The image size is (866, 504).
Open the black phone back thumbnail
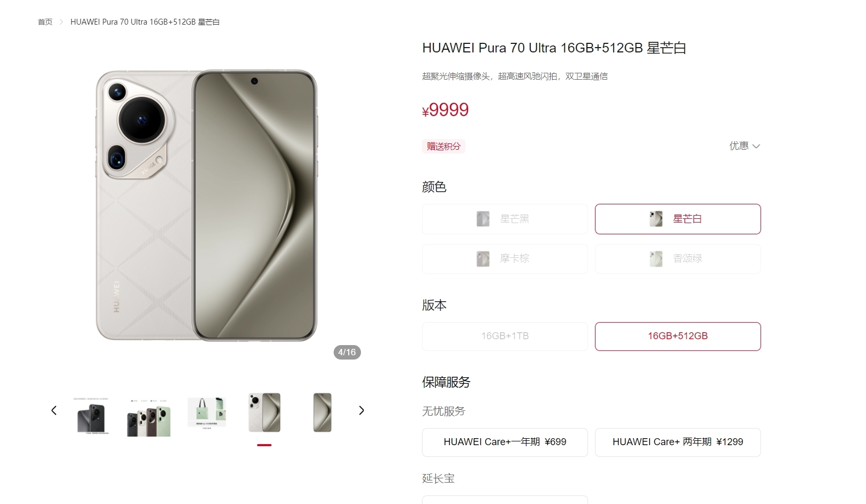pos(92,416)
